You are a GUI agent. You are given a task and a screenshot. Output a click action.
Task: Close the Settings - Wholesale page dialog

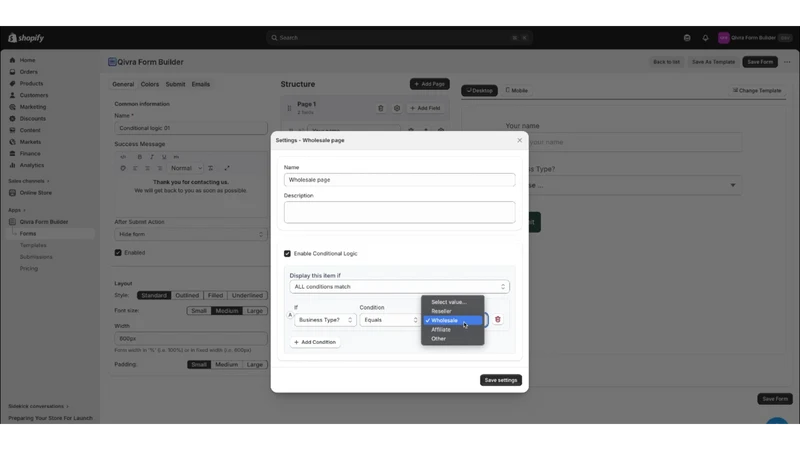click(x=519, y=140)
